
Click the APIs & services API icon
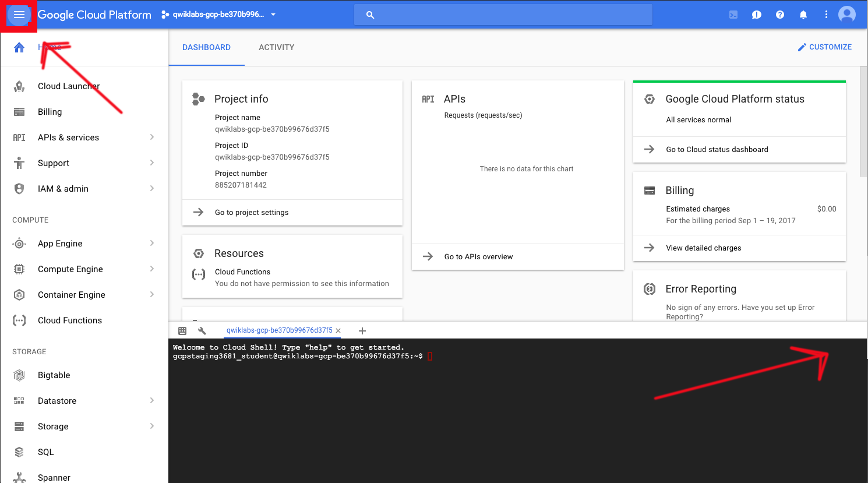pos(19,138)
